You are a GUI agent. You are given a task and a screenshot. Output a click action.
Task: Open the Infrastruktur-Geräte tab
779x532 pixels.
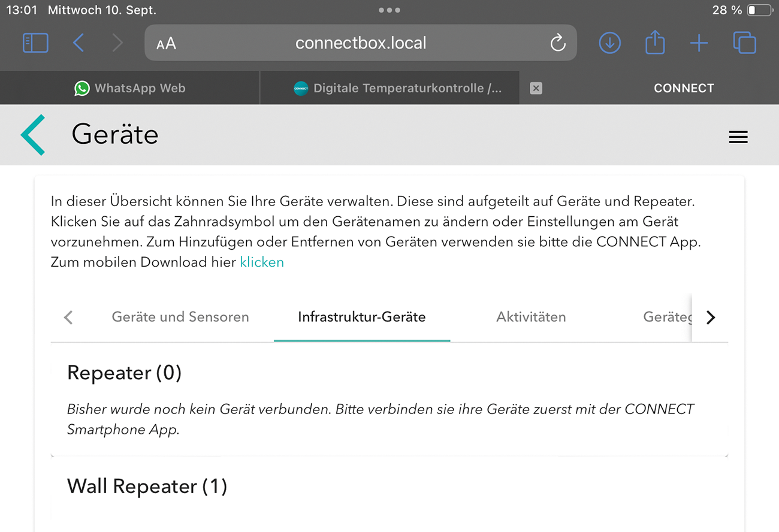tap(362, 317)
